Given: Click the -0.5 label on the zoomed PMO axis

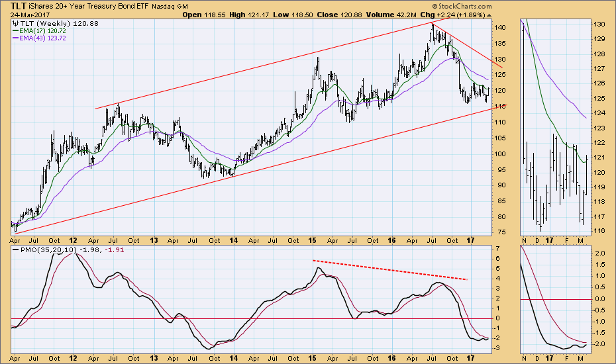Looking at the screenshot, I should (x=599, y=310).
